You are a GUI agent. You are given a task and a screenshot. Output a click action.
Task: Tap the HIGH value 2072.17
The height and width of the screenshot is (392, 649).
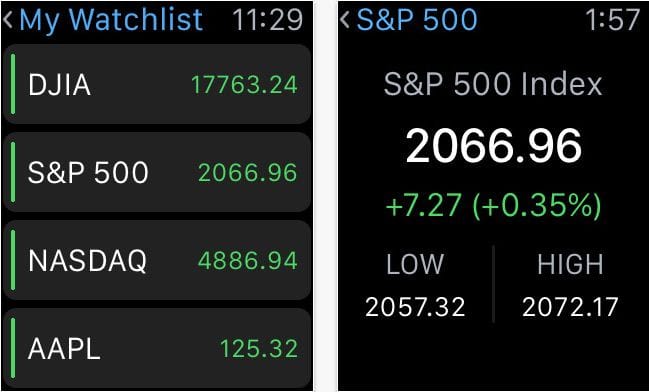pos(570,308)
